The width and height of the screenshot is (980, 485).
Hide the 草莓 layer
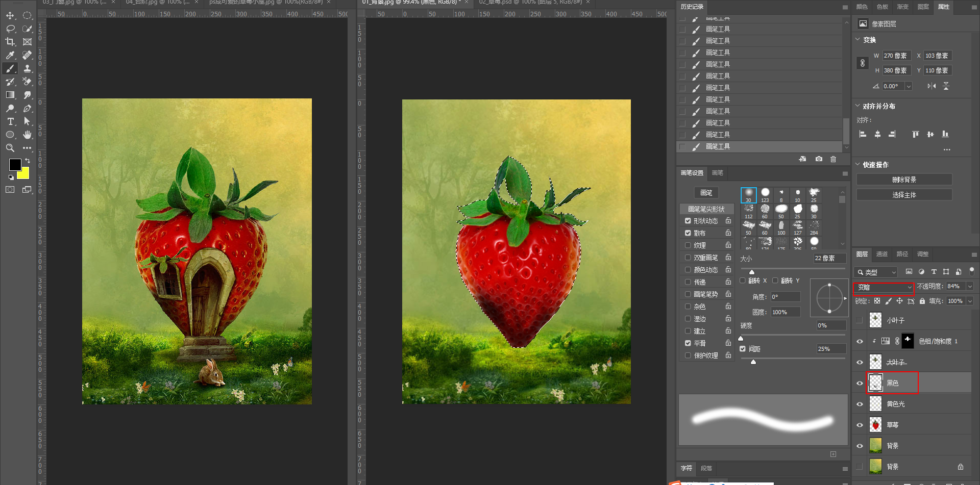(860, 425)
